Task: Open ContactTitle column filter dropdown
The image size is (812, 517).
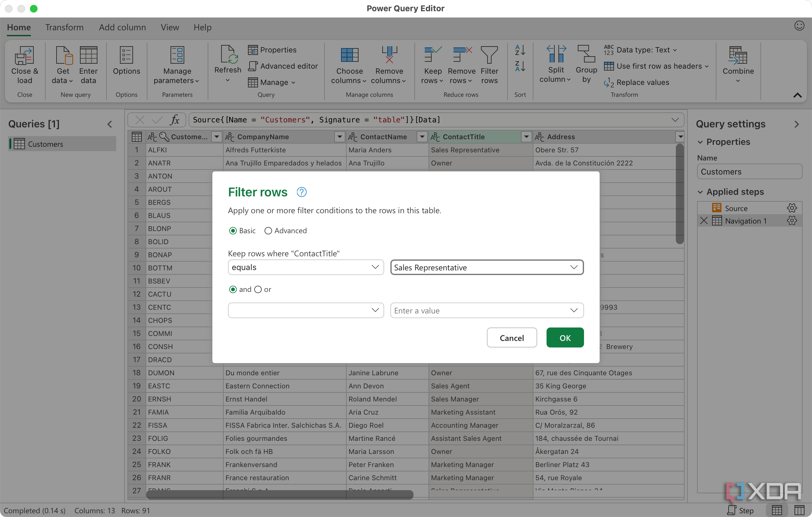Action: point(526,137)
